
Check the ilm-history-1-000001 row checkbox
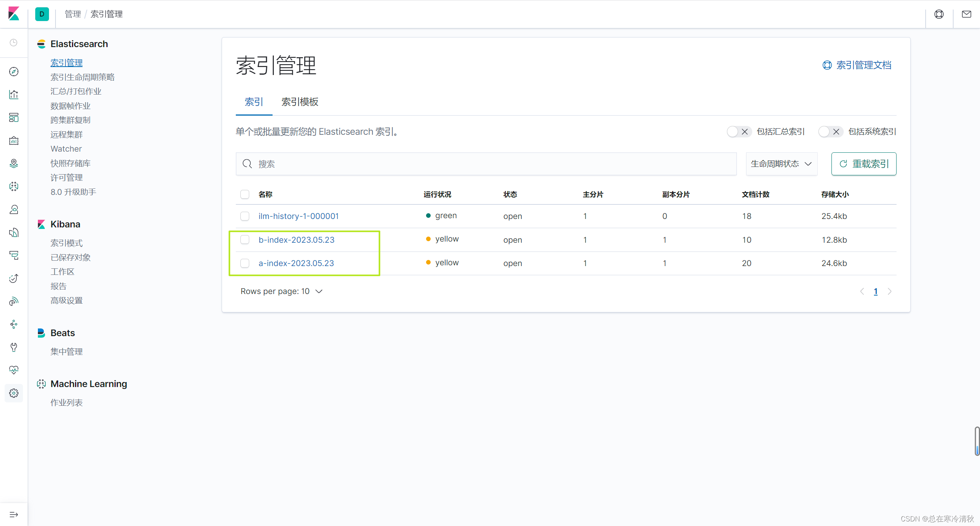click(245, 216)
